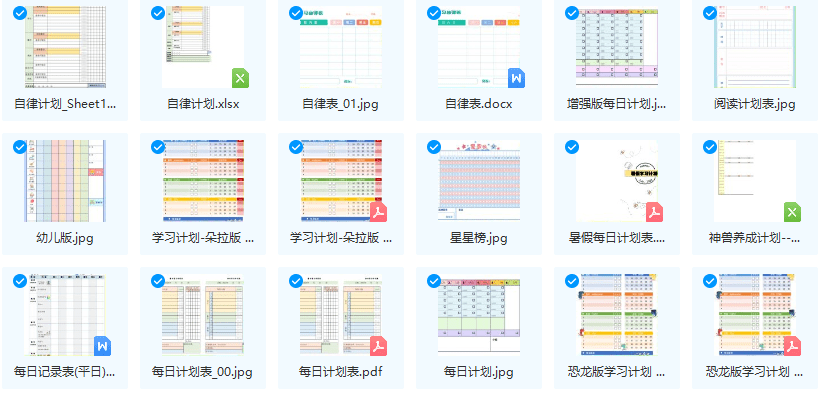Click the Word badge on 每日记录表(平日) file
821x394 pixels.
point(103,346)
